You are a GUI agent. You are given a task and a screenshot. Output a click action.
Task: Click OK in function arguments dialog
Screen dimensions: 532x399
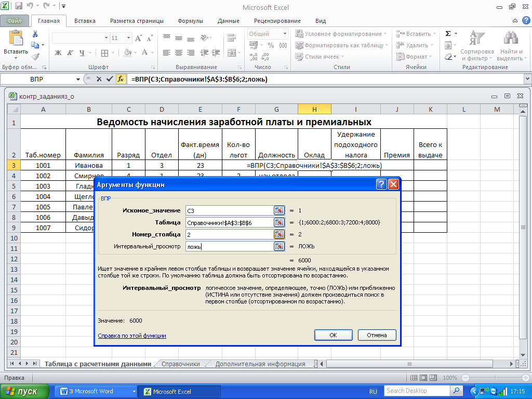pyautogui.click(x=333, y=335)
